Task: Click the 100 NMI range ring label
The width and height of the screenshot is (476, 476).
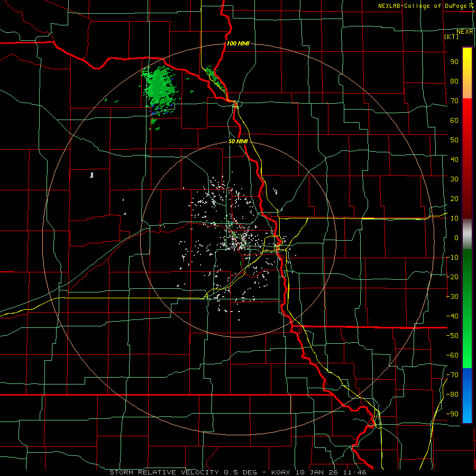Action: [238, 43]
